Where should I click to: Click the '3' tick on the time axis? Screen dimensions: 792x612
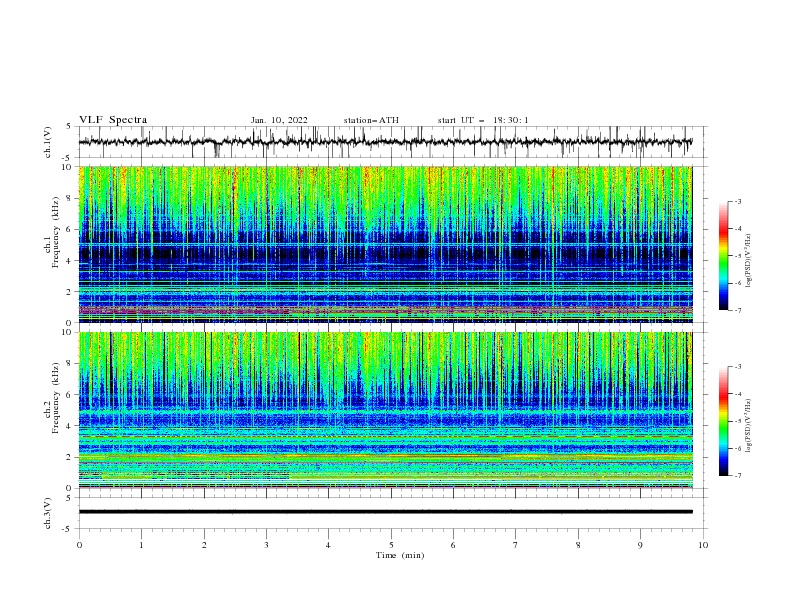[x=266, y=545]
